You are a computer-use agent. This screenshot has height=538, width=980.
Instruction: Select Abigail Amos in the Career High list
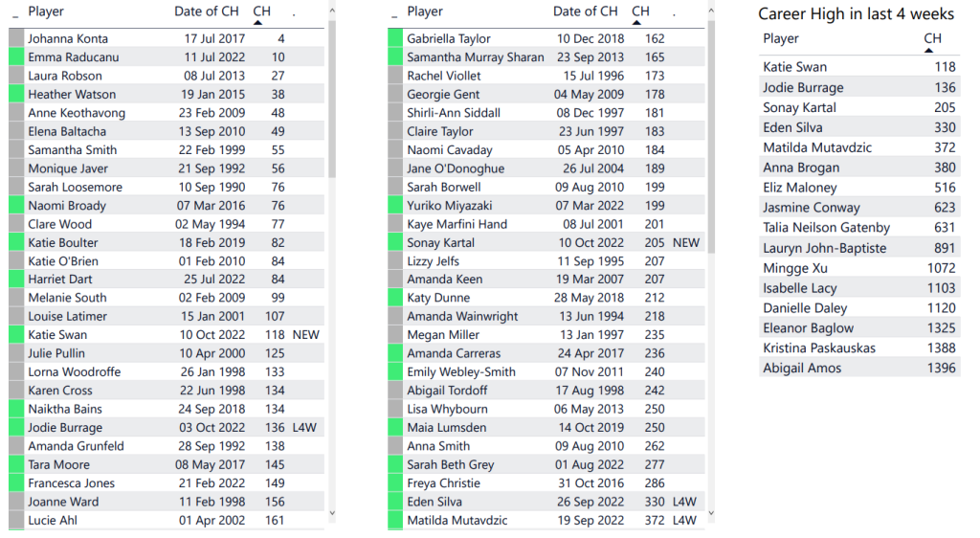click(802, 369)
